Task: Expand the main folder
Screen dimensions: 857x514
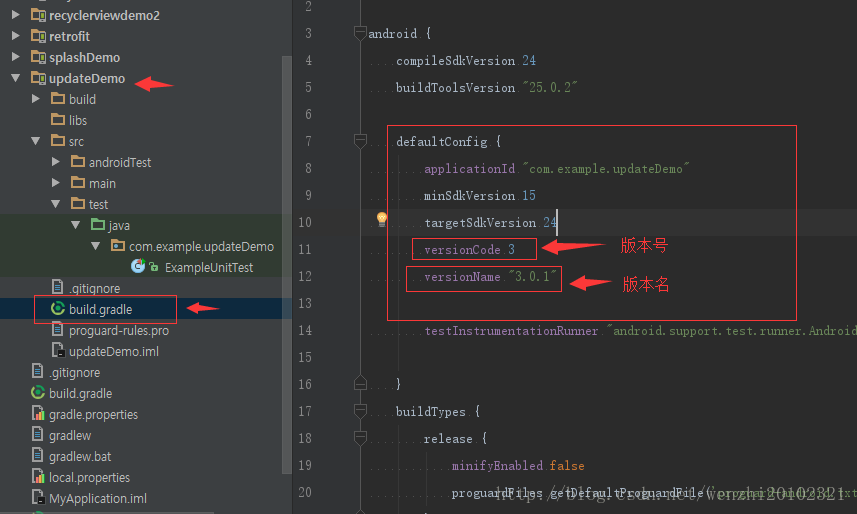Action: click(x=56, y=183)
